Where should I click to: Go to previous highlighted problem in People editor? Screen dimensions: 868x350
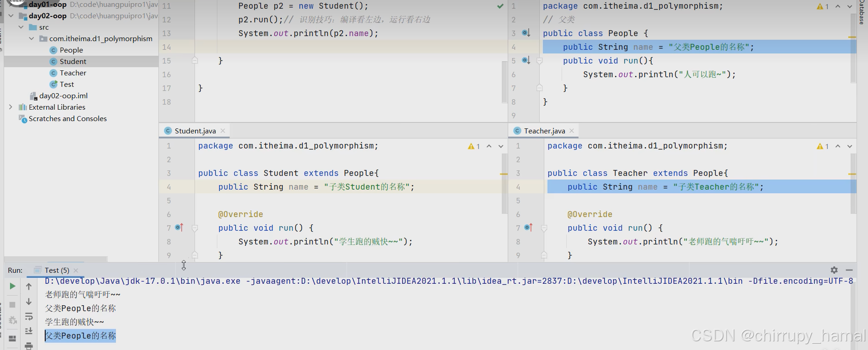click(x=838, y=6)
